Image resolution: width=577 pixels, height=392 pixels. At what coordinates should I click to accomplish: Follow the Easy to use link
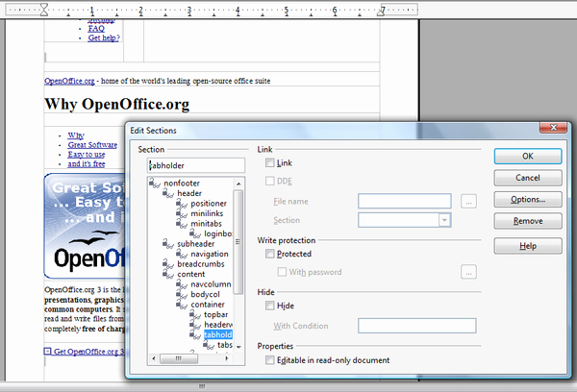click(87, 155)
